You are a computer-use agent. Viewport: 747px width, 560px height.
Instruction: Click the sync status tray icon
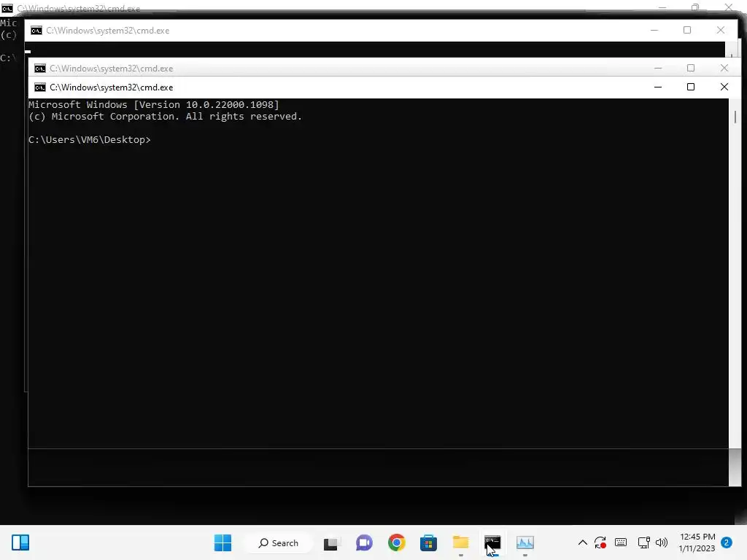600,542
